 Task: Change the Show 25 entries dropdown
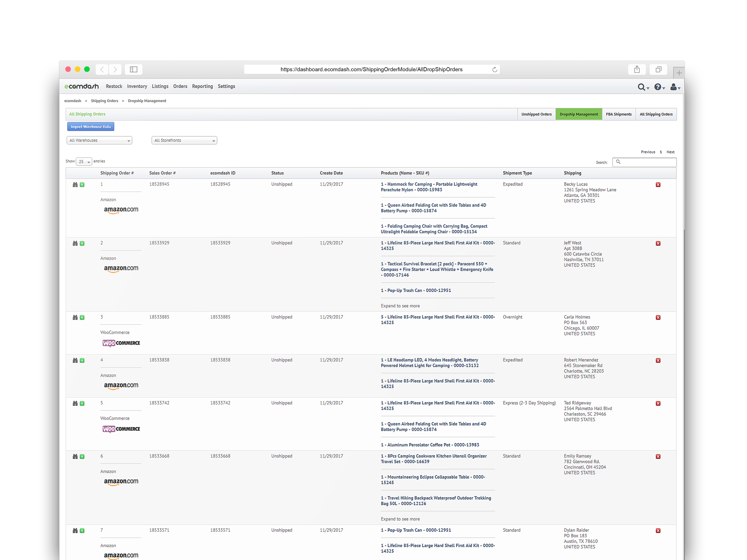pyautogui.click(x=84, y=162)
